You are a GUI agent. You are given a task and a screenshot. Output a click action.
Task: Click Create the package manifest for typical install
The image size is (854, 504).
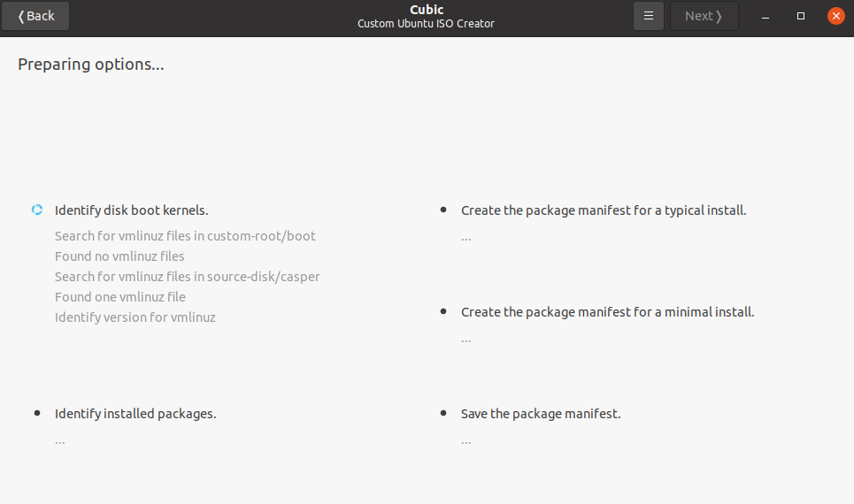click(604, 210)
